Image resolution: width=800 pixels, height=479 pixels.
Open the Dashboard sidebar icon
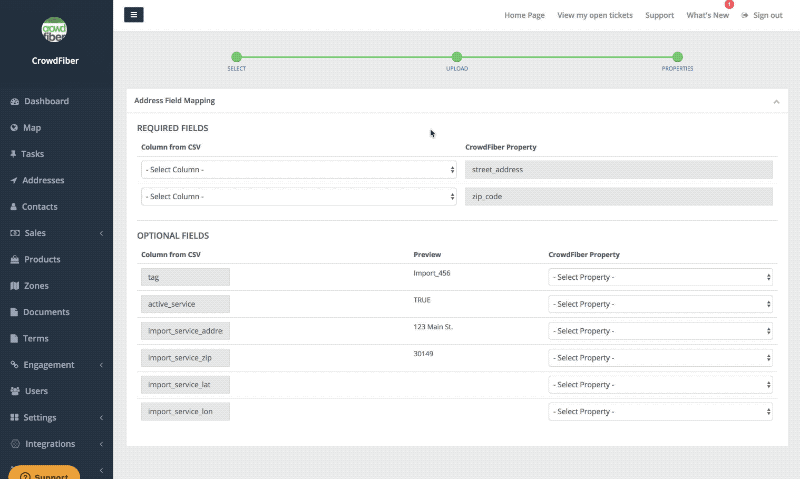point(14,102)
